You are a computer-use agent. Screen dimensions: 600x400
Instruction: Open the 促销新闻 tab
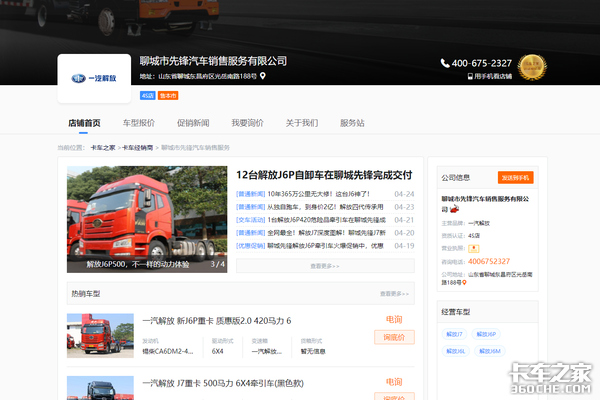[193, 123]
